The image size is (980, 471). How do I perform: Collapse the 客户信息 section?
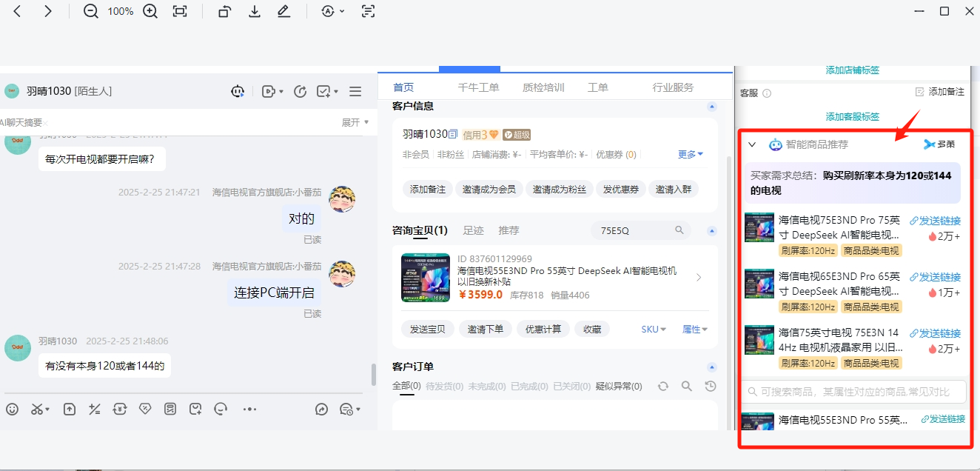click(x=712, y=107)
